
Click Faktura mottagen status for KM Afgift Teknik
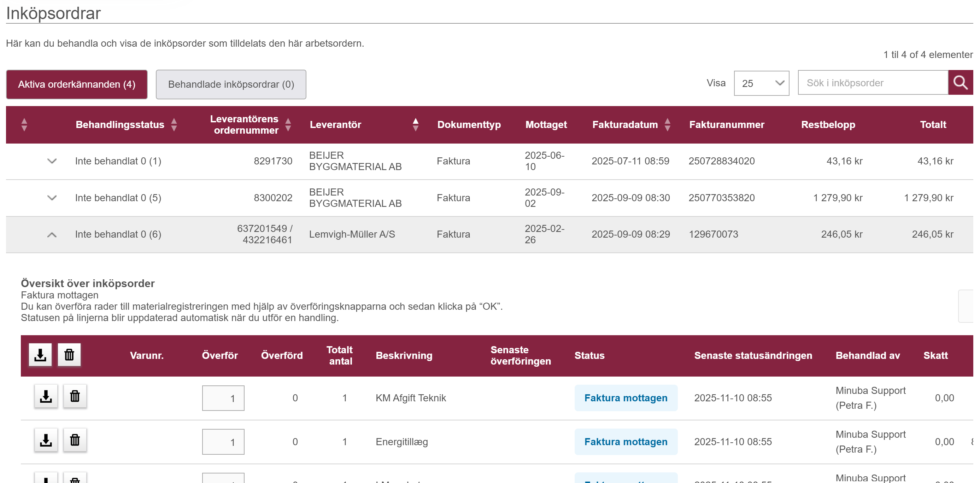[626, 398]
